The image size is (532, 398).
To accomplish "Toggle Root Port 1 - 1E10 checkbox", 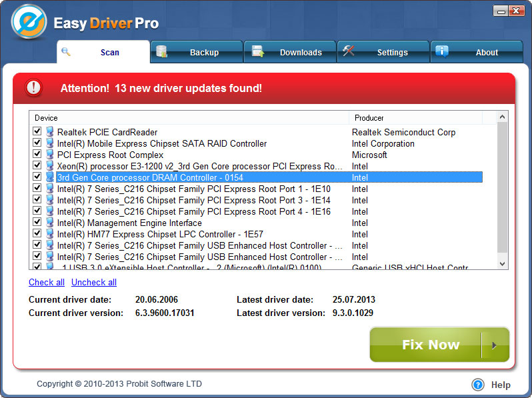I will 37,188.
